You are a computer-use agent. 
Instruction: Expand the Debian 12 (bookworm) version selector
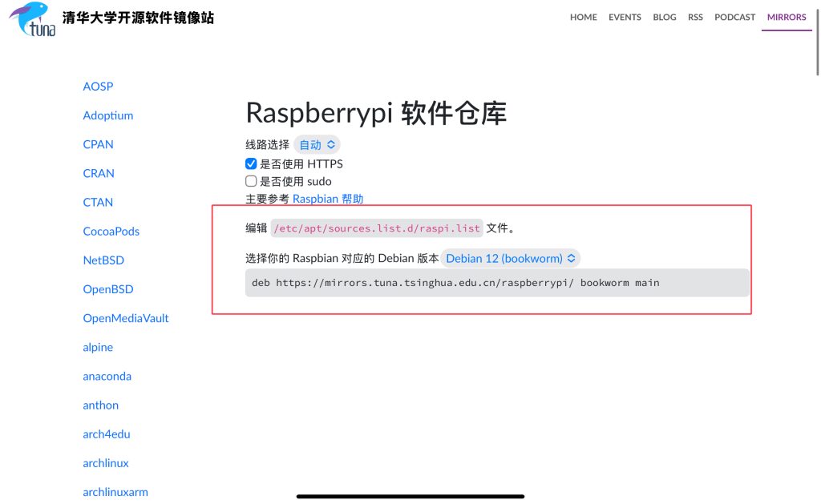click(x=511, y=258)
